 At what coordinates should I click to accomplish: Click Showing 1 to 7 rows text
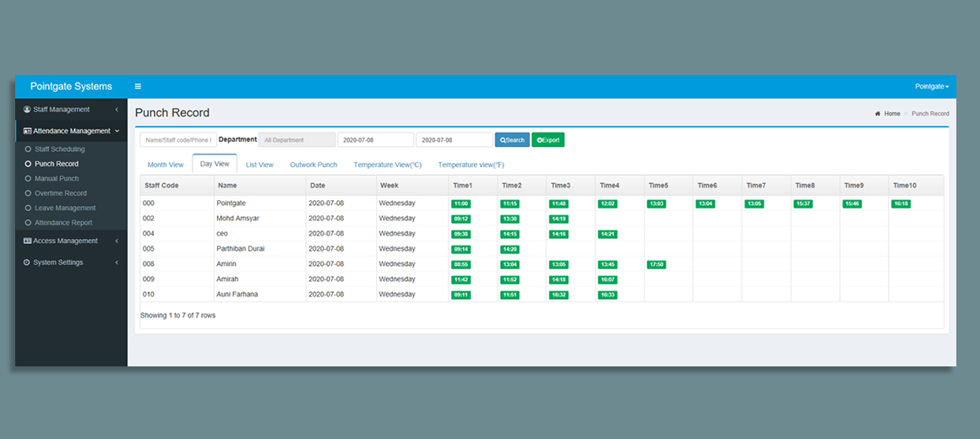(177, 316)
